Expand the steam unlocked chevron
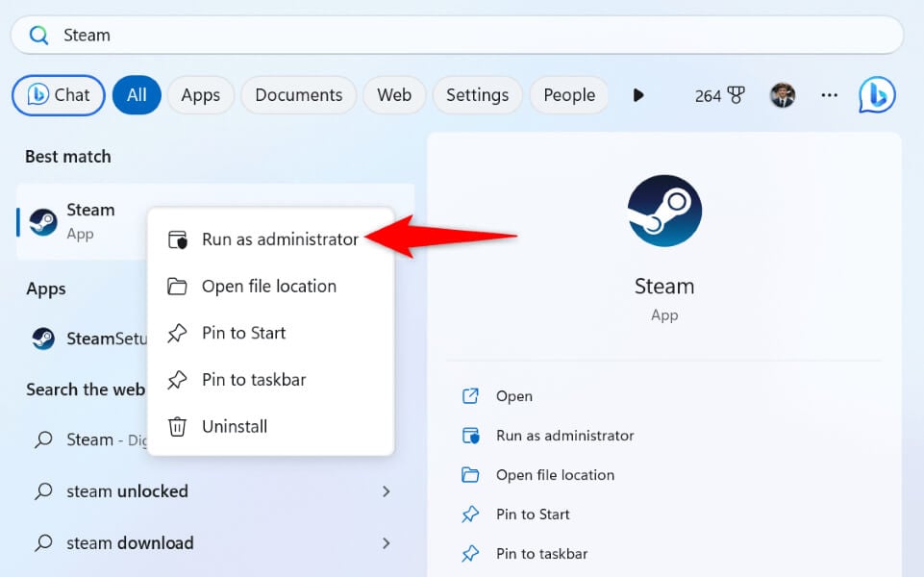 click(386, 491)
